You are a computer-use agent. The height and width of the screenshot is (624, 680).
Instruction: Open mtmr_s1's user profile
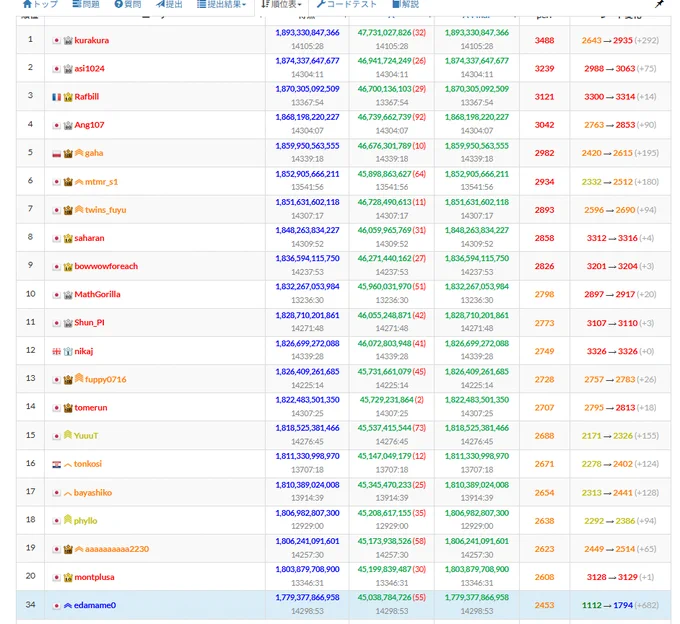click(x=101, y=182)
